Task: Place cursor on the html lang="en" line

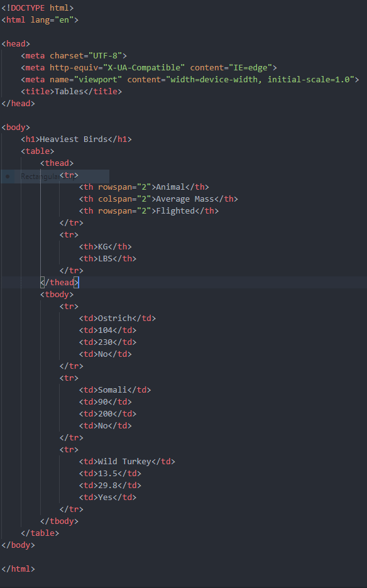Action: [40, 20]
